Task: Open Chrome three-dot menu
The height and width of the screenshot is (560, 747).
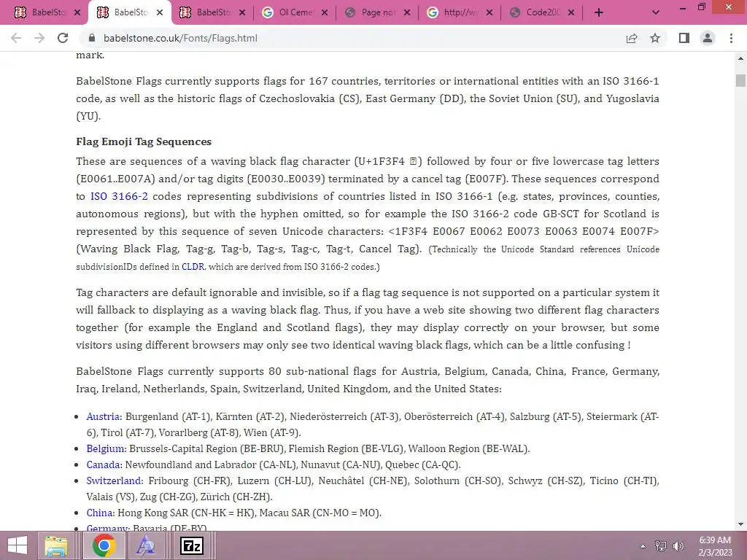Action: tap(731, 38)
